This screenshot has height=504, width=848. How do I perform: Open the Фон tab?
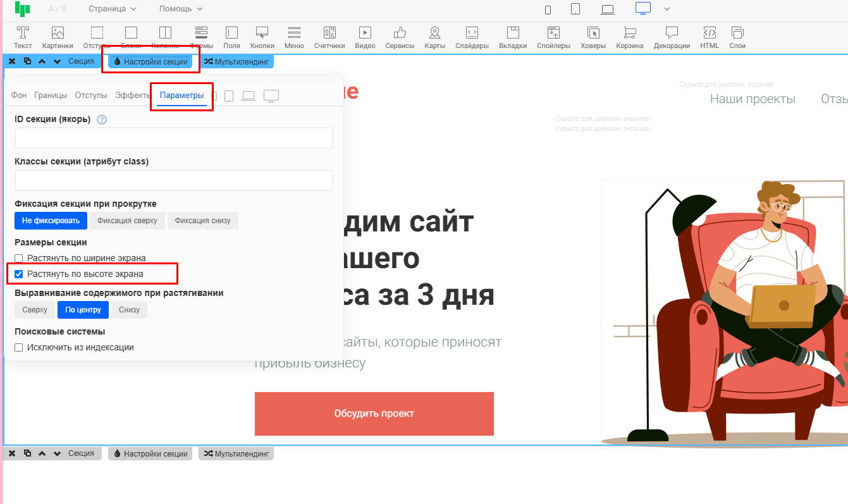pyautogui.click(x=19, y=95)
